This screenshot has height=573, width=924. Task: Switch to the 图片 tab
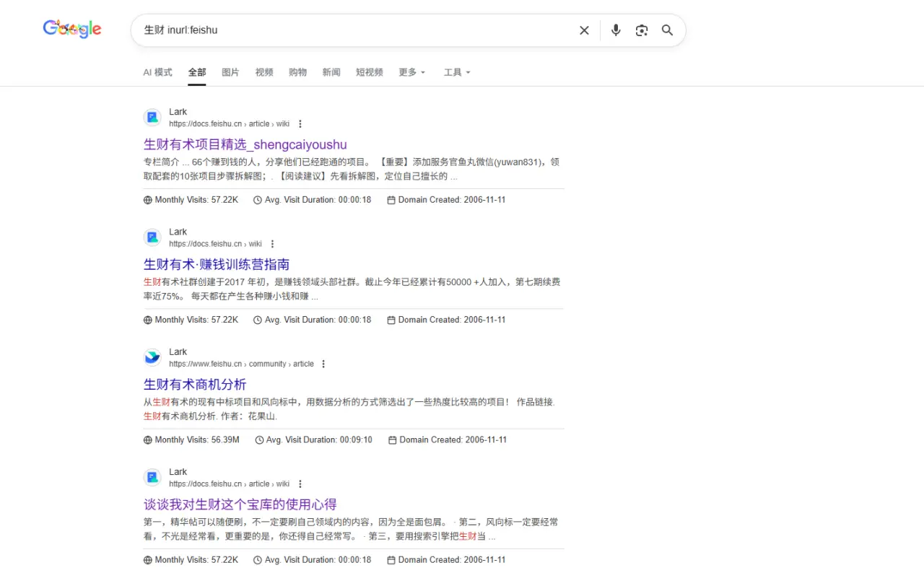click(230, 72)
